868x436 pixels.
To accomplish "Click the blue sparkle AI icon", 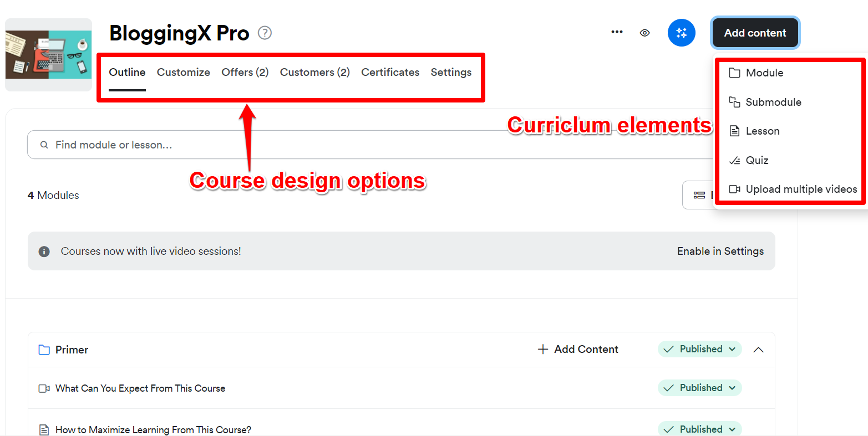I will click(x=681, y=33).
